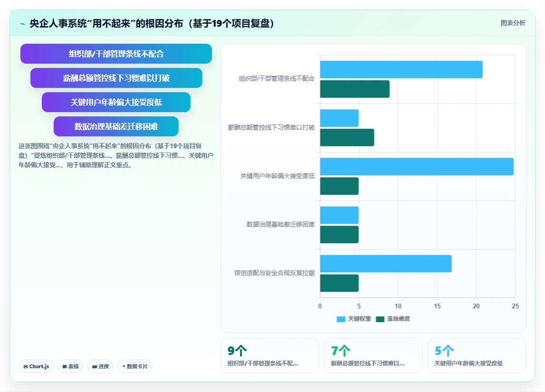The height and width of the screenshot is (392, 545).
Task: Click green bar for 组织部/干部管理条线不配合
Action: coord(355,89)
